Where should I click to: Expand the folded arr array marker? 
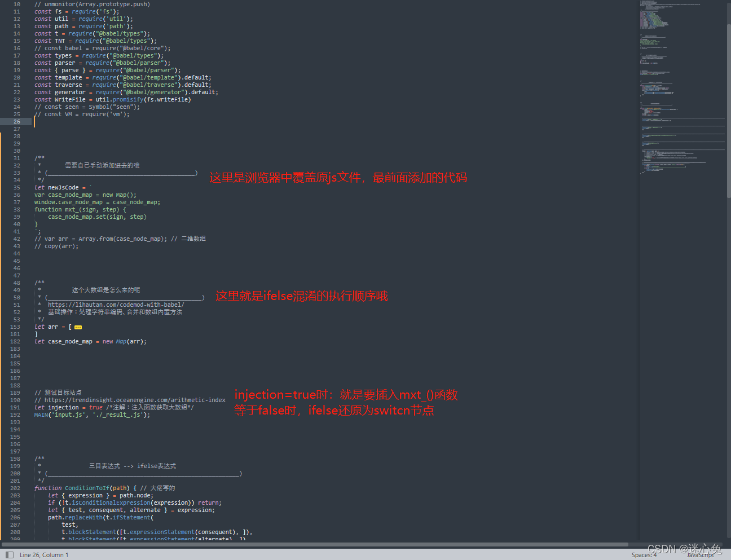[x=78, y=327]
